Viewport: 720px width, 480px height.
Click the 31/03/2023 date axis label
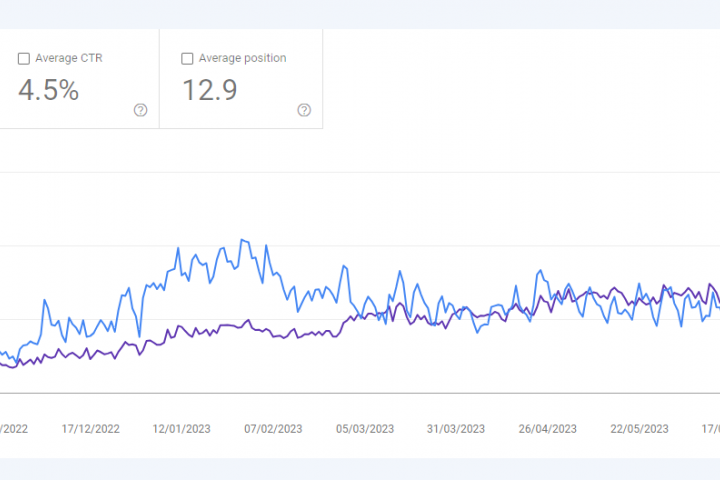(456, 428)
